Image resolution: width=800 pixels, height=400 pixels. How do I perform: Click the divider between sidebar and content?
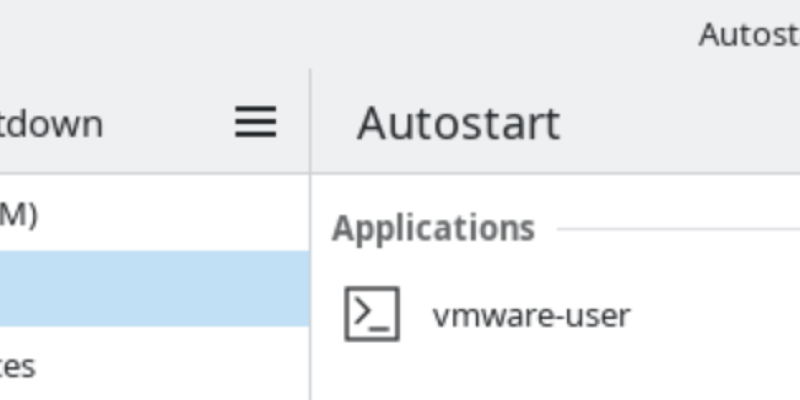(310, 250)
